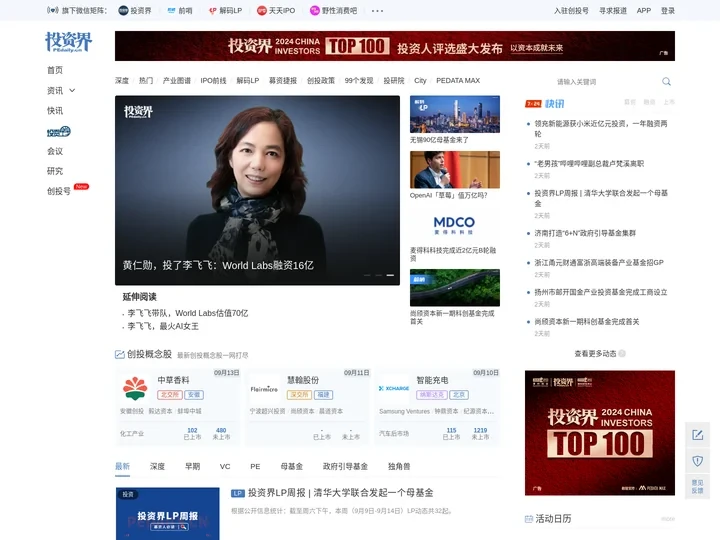
Task: Open the IPO前线 navigation item
Action: 214,81
